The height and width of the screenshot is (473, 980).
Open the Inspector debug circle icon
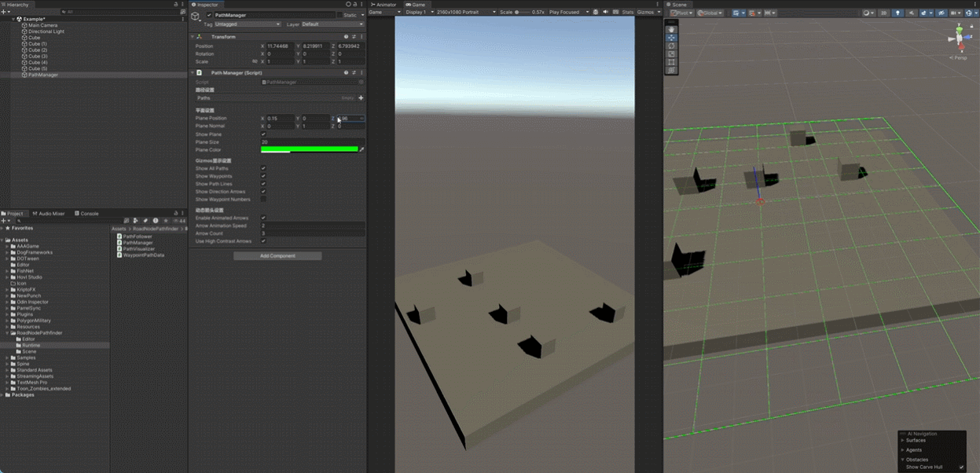(348, 4)
